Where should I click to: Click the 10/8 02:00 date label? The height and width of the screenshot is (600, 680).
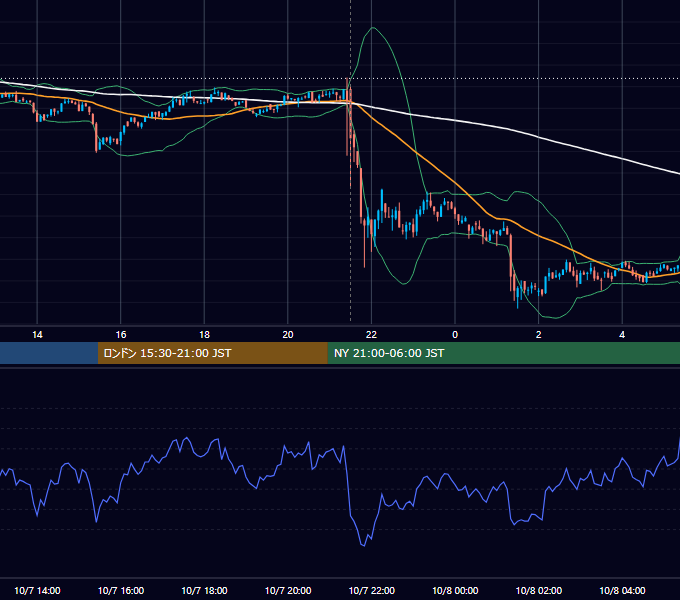point(539,590)
